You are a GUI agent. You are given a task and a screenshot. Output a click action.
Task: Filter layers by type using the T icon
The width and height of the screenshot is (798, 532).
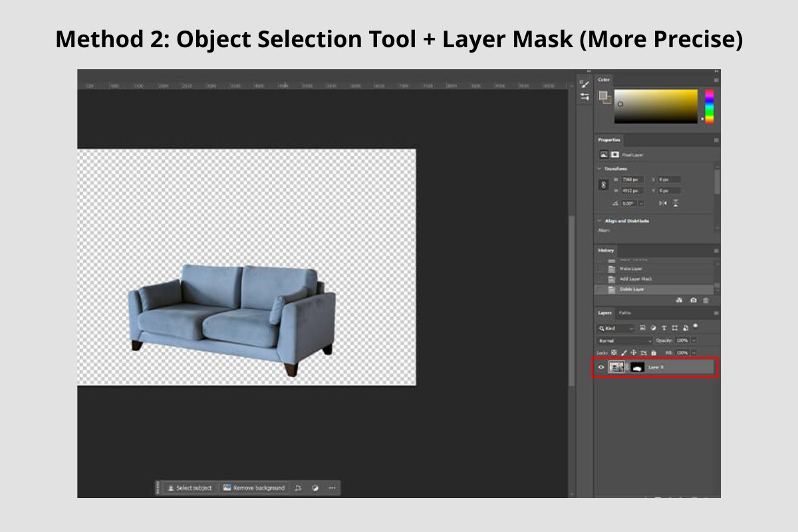tap(664, 327)
